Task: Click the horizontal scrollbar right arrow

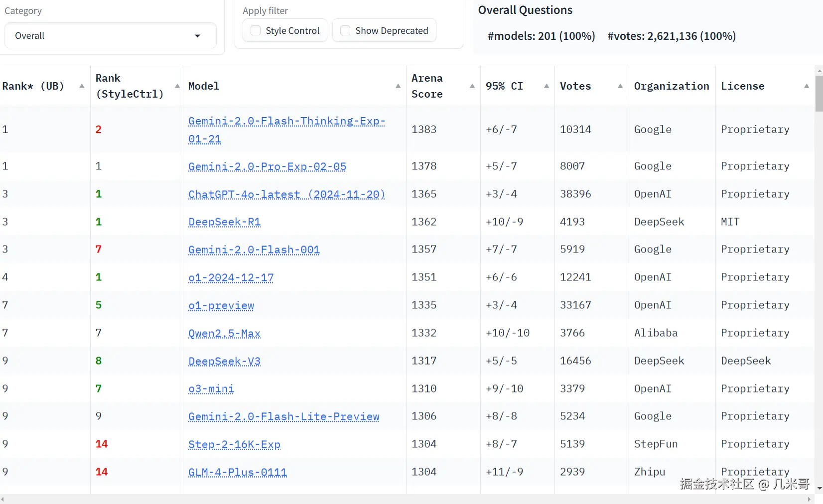Action: (x=809, y=500)
